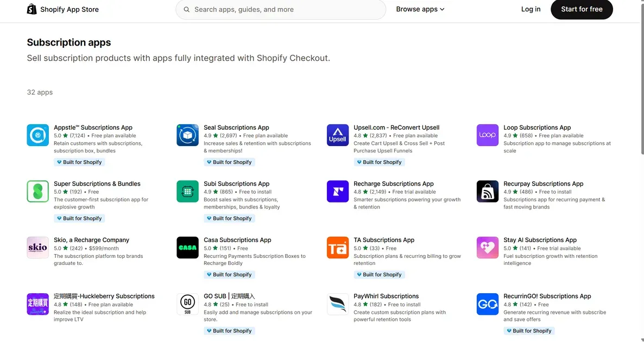Open the RecurrinGO! Subscriptions app icon
644x342 pixels.
point(488,304)
